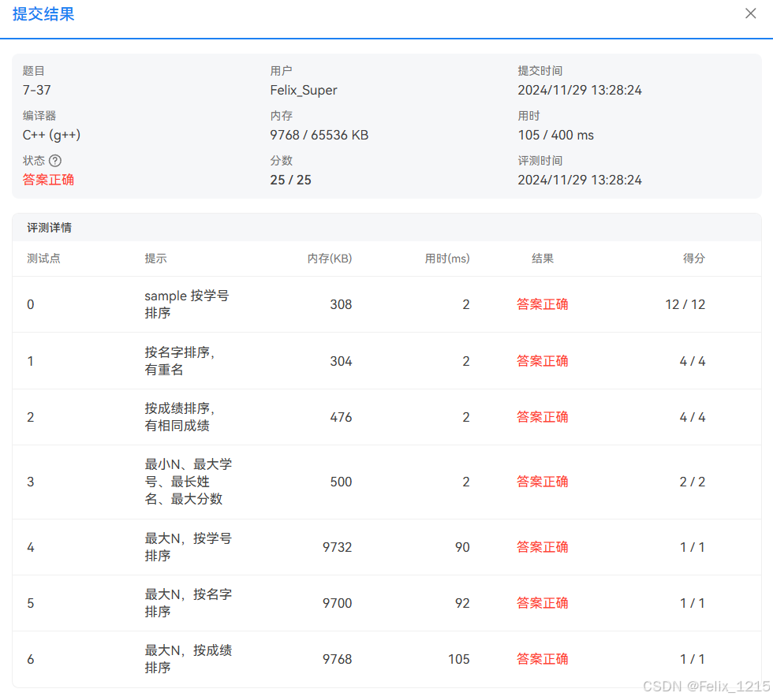Click 答案正确 result of test case 3

[x=542, y=482]
